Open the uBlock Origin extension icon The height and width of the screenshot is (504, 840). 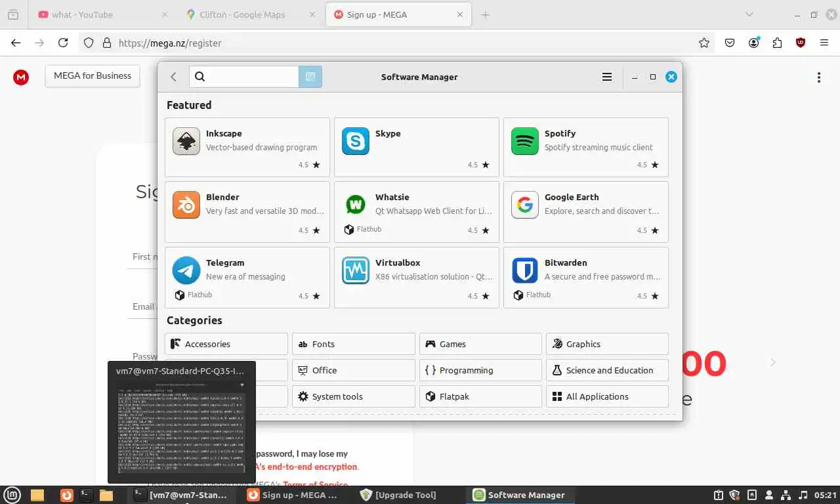tap(801, 43)
